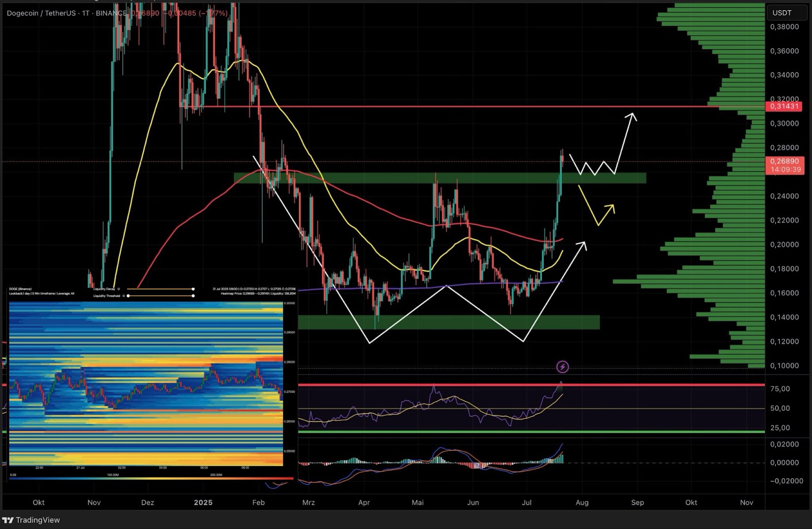Click the info dot beside Liquidity Decay
812x529 pixels.
pyautogui.click(x=119, y=289)
